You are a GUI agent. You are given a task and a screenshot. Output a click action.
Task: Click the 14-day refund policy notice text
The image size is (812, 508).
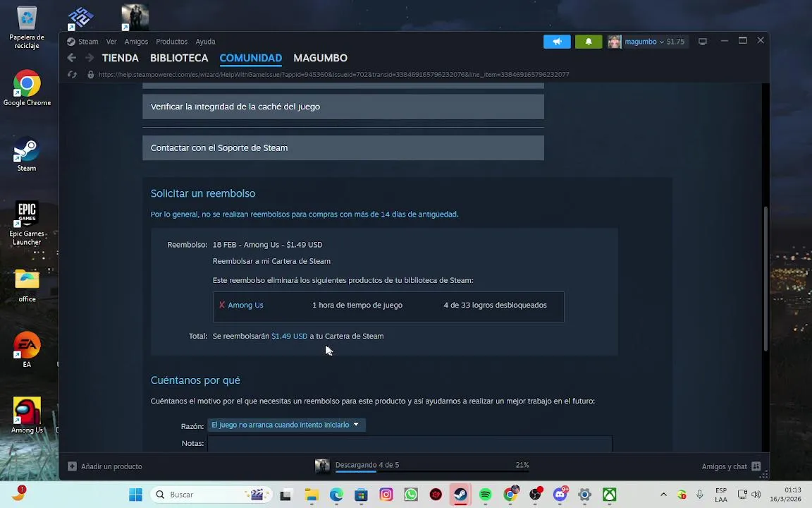pos(304,214)
